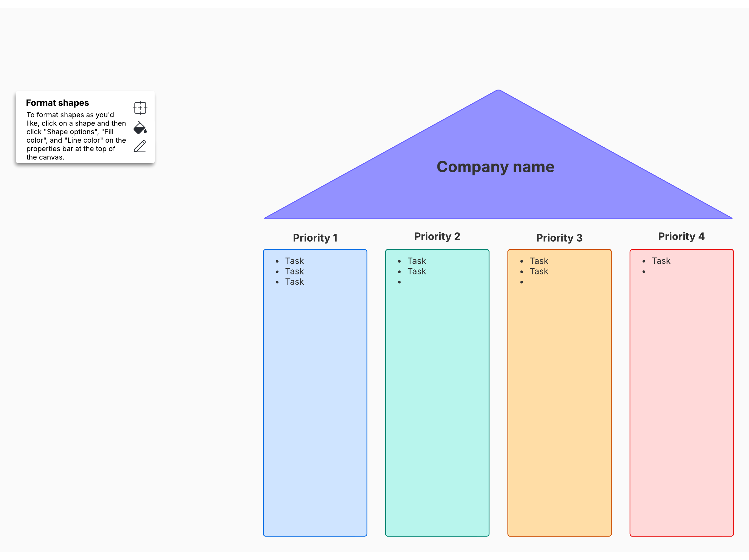The height and width of the screenshot is (560, 749).
Task: Select the "Company name" title text
Action: point(495,167)
